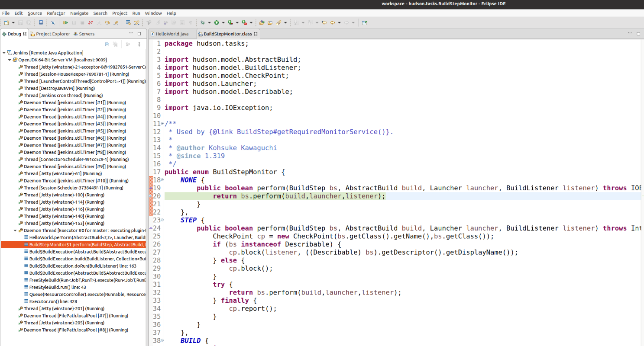644x346 pixels.
Task: Select the Search (flashlight) toolbar icon
Action: tap(53, 22)
